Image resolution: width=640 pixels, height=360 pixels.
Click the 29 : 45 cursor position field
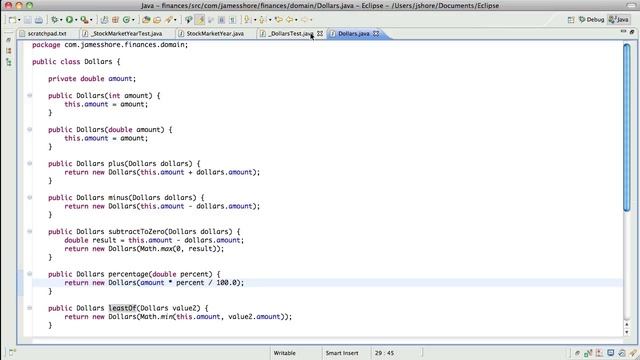coord(384,353)
